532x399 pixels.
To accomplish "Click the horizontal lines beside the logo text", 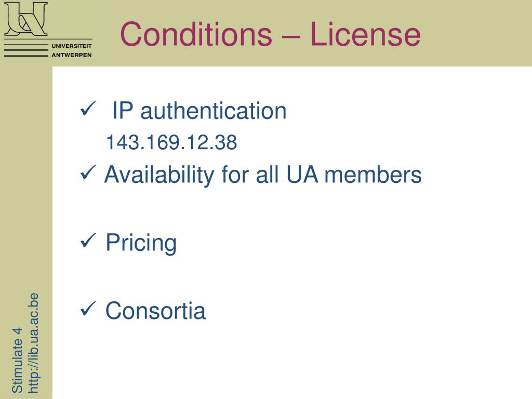I will 26,50.
